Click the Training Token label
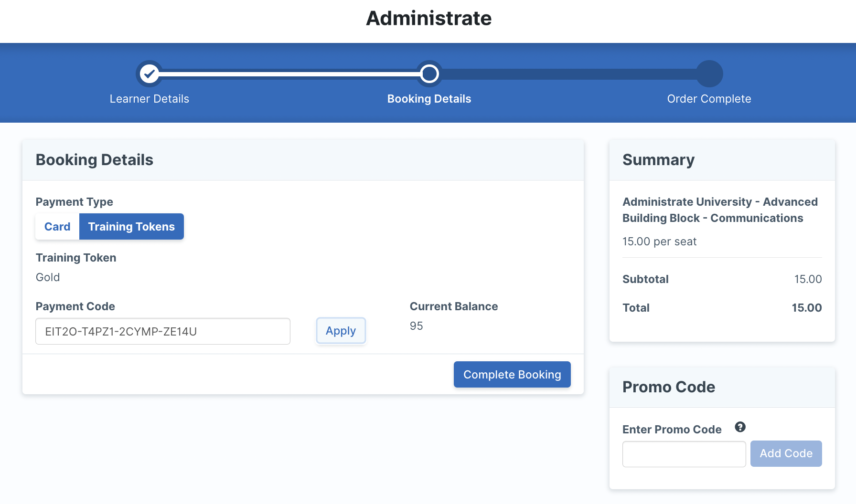 (x=76, y=258)
